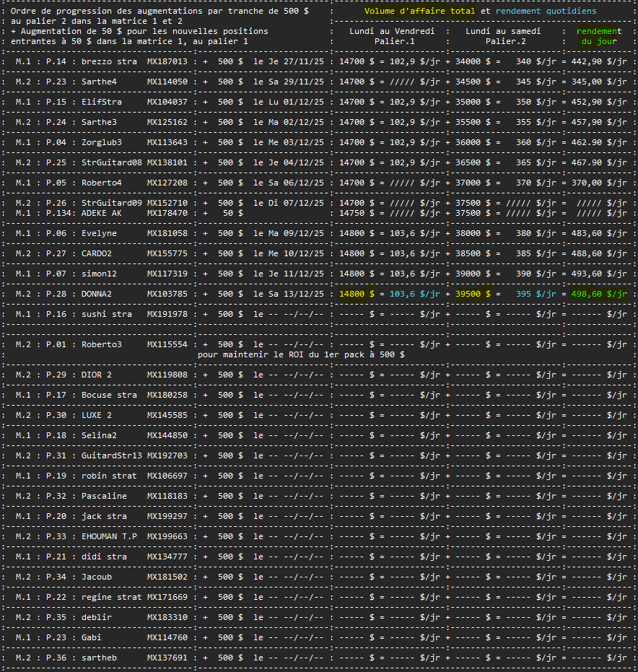Click the ID MX137691 in the last row

point(167,658)
